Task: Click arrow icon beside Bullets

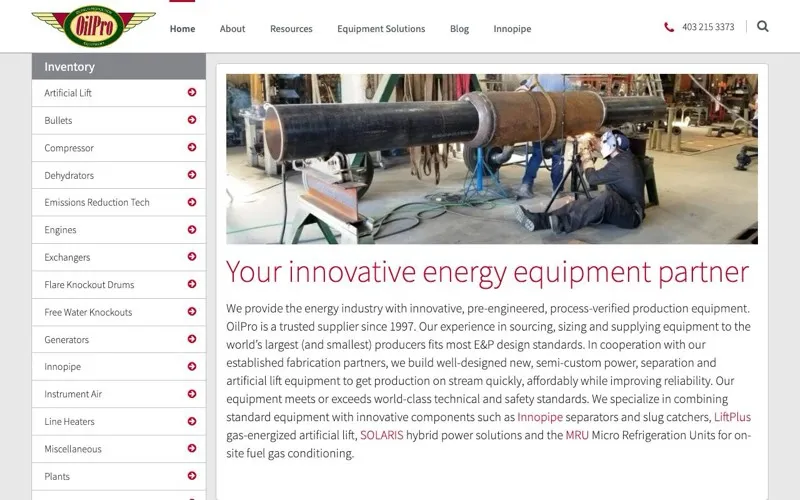Action: click(x=192, y=120)
